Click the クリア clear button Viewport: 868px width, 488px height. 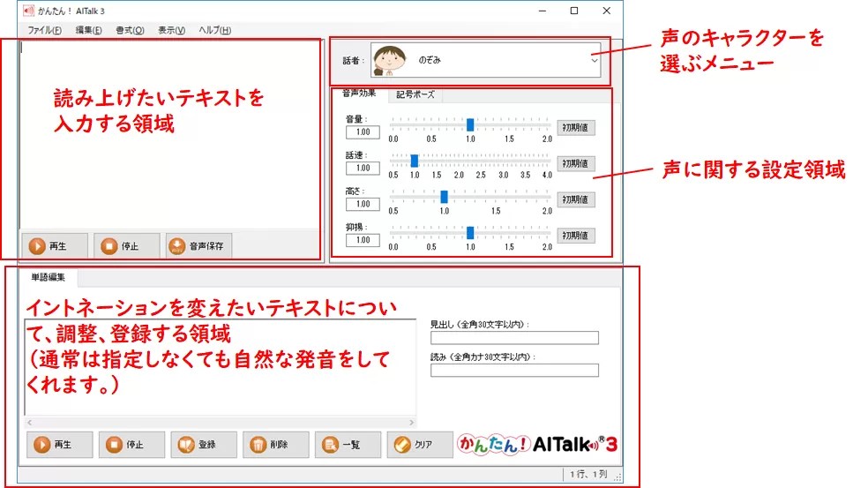[420, 444]
